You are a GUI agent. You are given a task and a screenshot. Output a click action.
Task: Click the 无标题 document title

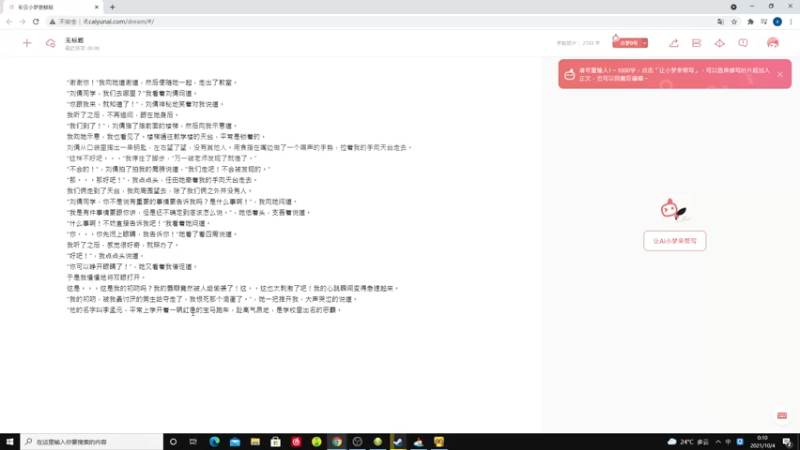pyautogui.click(x=74, y=40)
